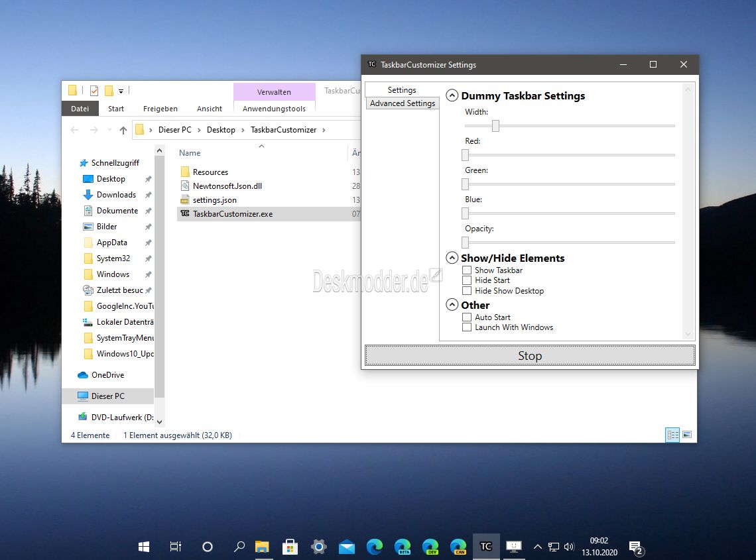Collapse the Dummy Taskbar Settings section
The height and width of the screenshot is (560, 756).
point(452,95)
